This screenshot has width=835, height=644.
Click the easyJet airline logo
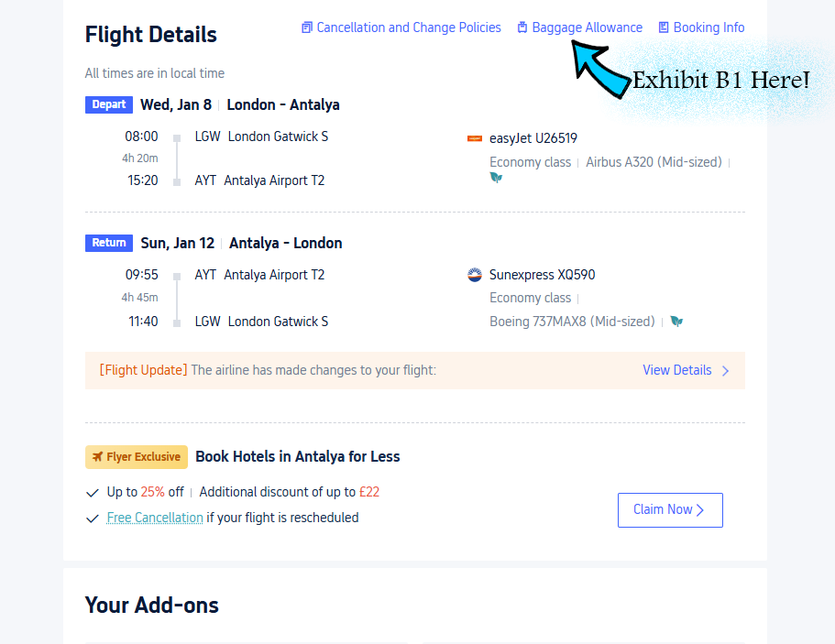click(475, 139)
